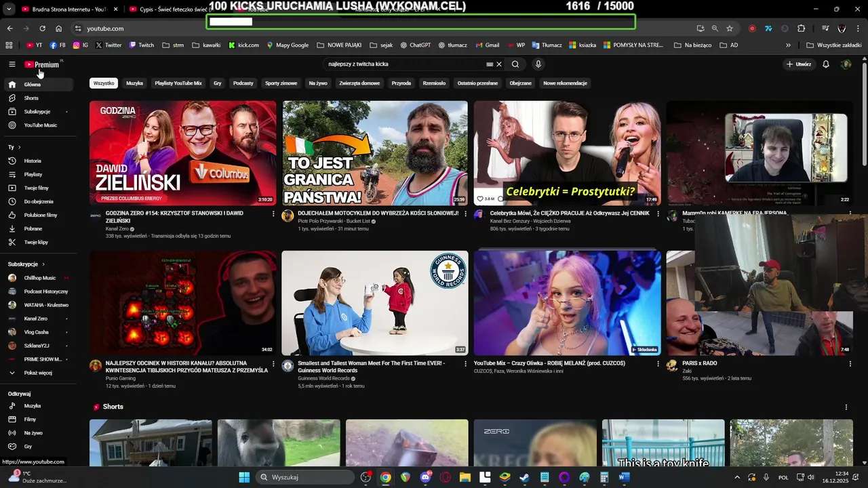Open the Gmail bookmark

[487, 45]
